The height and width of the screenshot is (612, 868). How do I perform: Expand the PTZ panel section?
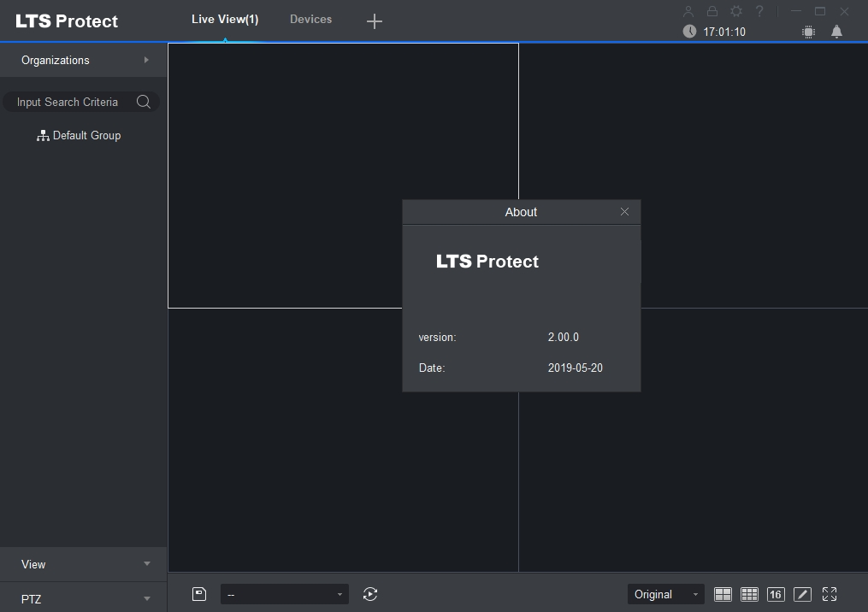[x=83, y=598]
